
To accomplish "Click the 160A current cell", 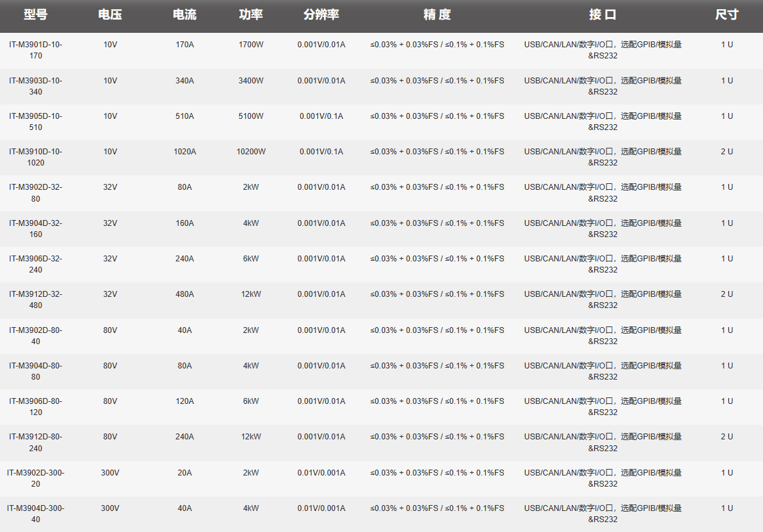I will point(185,223).
